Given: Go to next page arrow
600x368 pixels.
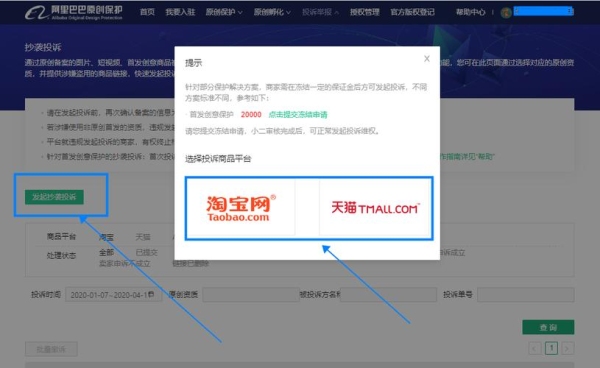Looking at the screenshot, I should [567, 348].
